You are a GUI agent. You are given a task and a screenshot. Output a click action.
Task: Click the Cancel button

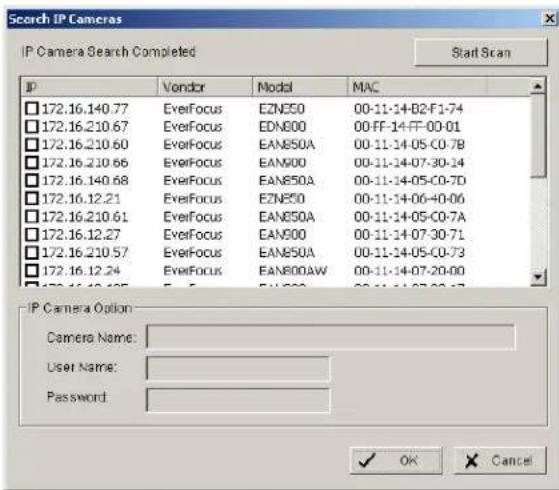(500, 460)
